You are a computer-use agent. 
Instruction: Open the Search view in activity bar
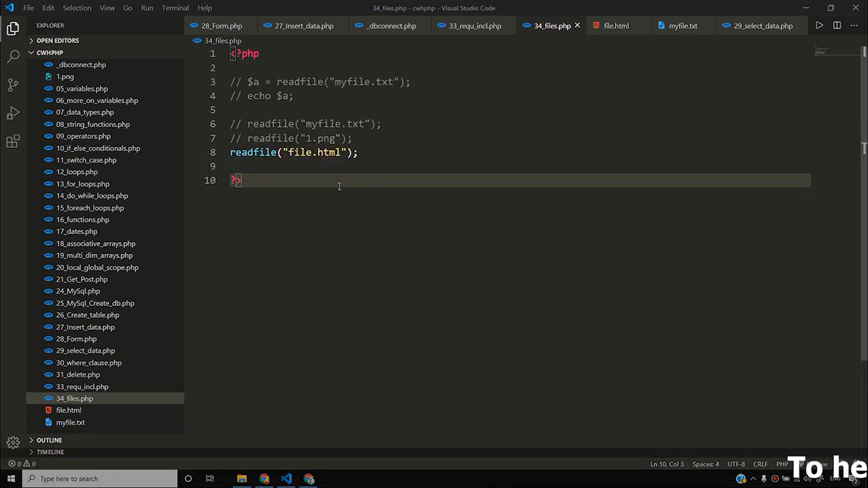pyautogui.click(x=13, y=56)
